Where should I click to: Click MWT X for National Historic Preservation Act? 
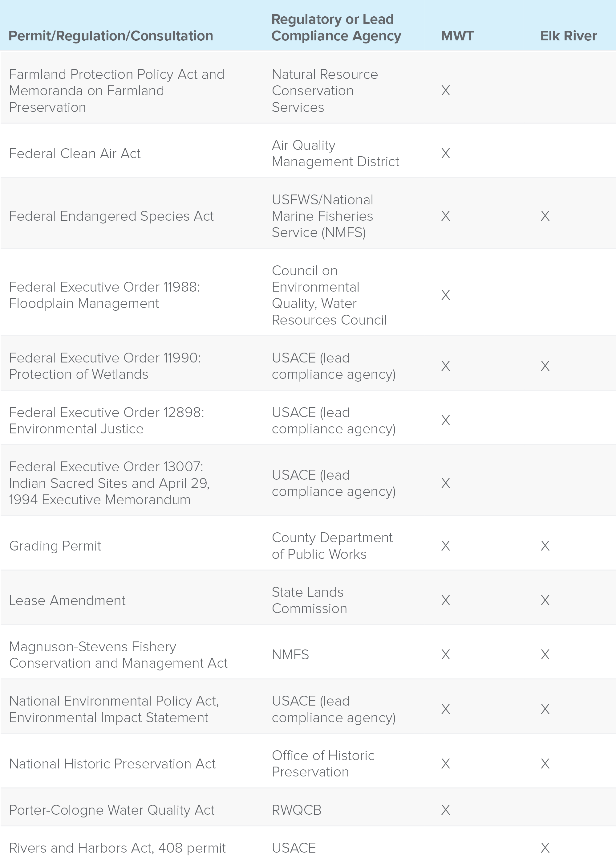tap(446, 764)
